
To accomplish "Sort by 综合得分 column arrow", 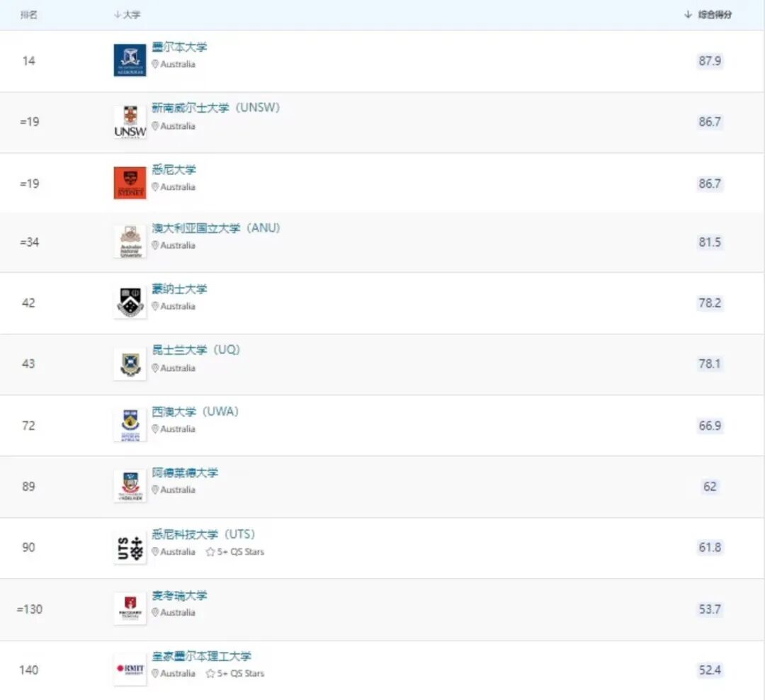I will (x=688, y=14).
